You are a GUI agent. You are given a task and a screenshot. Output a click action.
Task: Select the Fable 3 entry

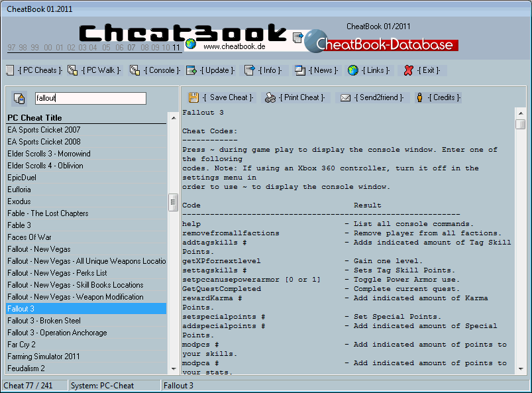pyautogui.click(x=87, y=225)
